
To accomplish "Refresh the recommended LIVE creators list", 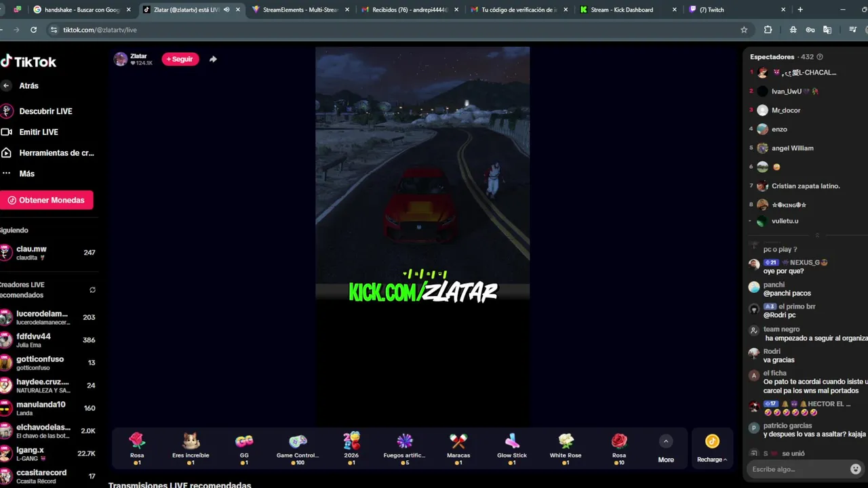I will [x=92, y=290].
